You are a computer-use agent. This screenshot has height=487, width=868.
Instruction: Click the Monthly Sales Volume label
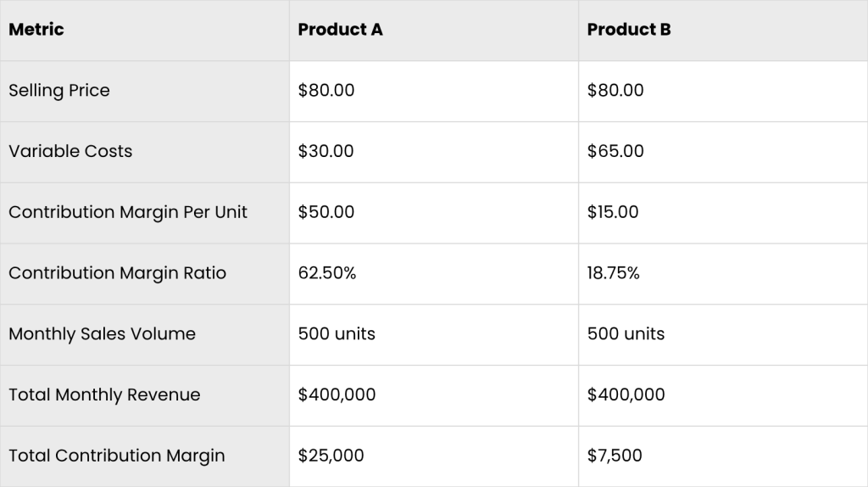click(102, 334)
